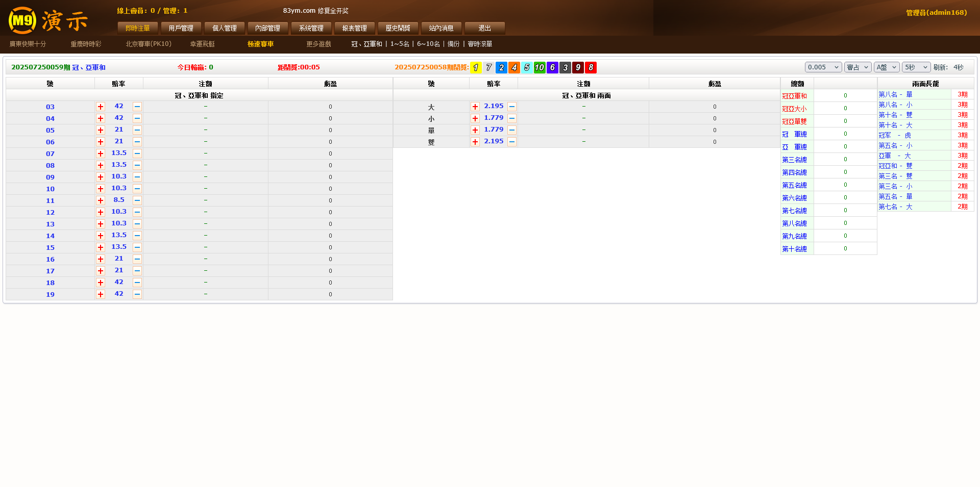The width and height of the screenshot is (980, 487).
Task: Click the yellow number 1 result ball
Action: [476, 67]
